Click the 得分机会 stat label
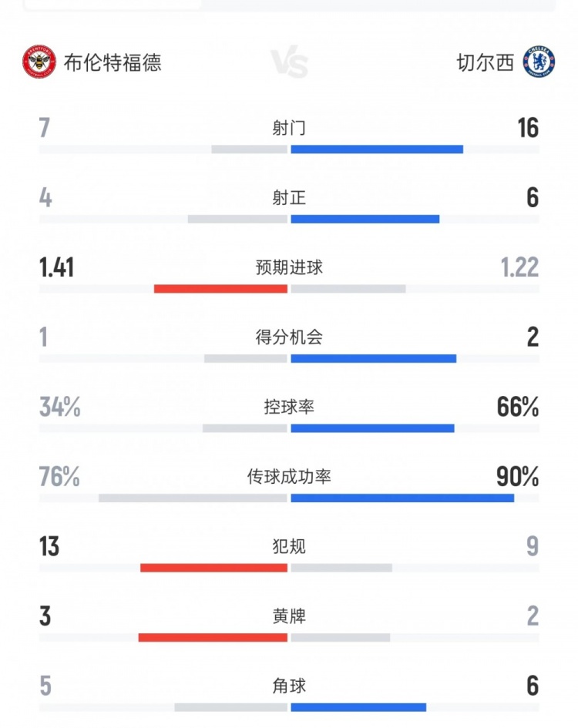Viewport: 578px width, 728px height. click(289, 337)
